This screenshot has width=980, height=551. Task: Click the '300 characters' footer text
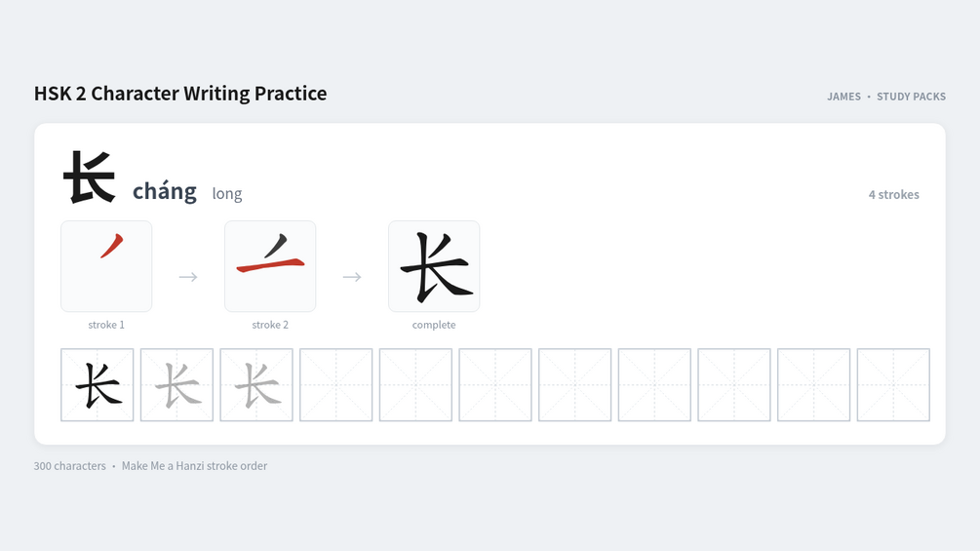coord(69,465)
